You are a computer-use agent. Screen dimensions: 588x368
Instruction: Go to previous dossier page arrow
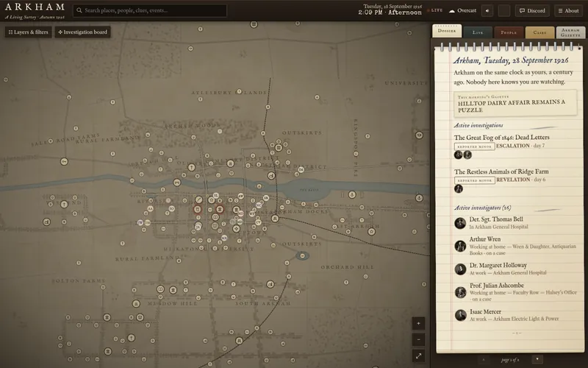pos(484,360)
